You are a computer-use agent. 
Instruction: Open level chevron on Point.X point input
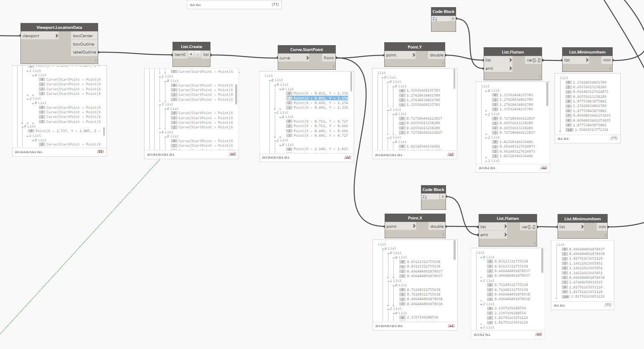pos(414,226)
